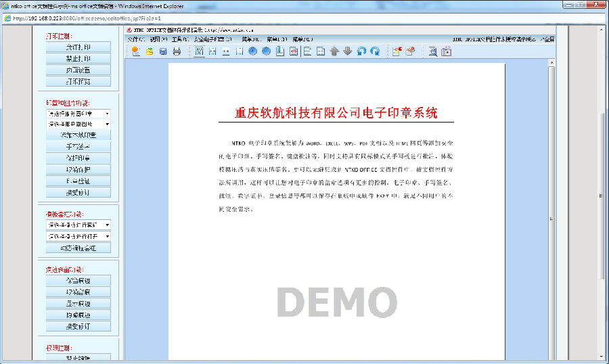Screen dimensions: 609x364
Task: Click the Open folder toolbar icon
Action: pos(150,51)
